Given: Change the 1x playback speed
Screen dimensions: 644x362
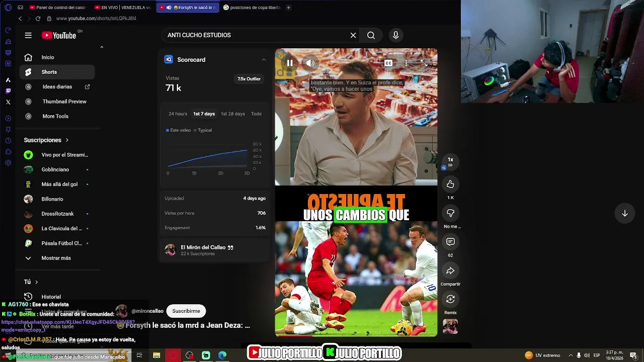Looking at the screenshot, I should 450,161.
